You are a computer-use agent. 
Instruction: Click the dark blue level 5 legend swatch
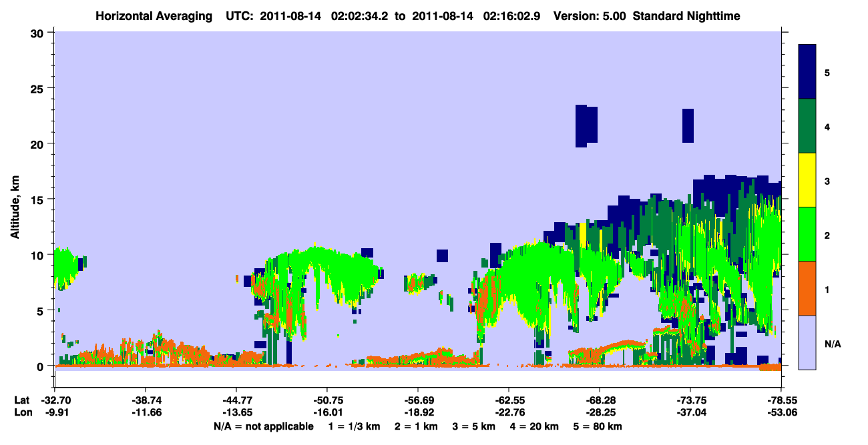point(807,72)
